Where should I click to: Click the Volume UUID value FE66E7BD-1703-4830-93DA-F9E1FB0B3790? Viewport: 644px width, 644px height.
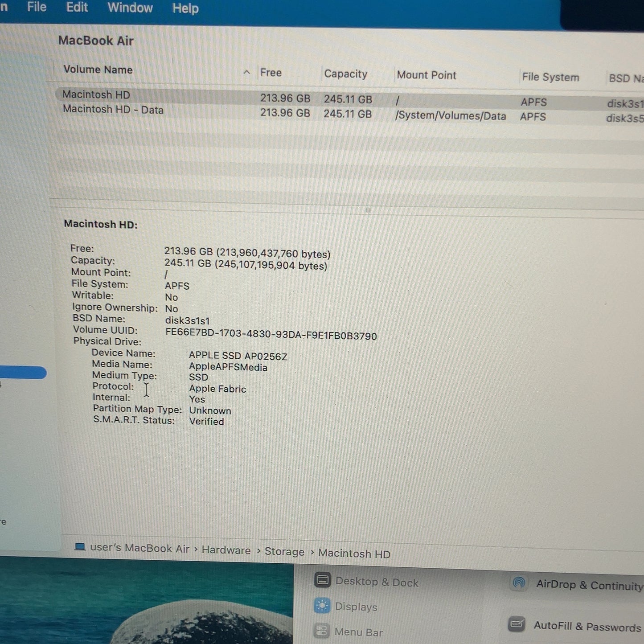click(x=271, y=335)
